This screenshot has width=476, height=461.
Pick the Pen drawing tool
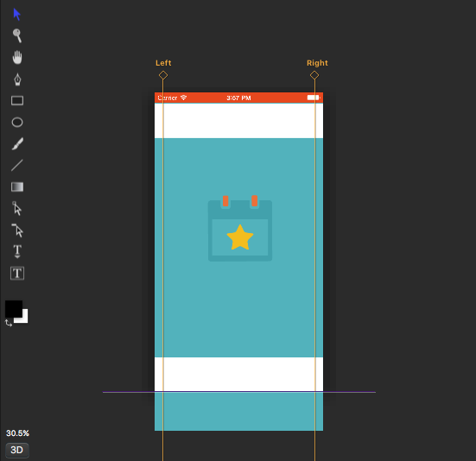(17, 79)
